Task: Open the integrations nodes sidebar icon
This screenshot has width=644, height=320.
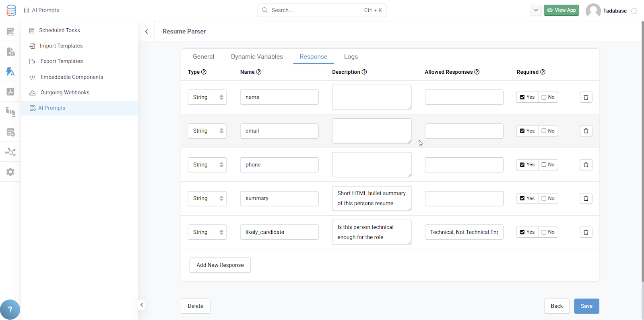Action: 10,152
